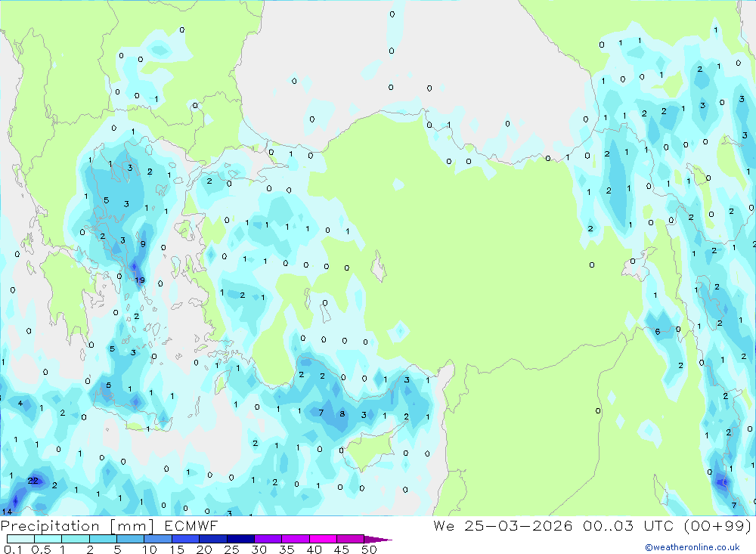Click the '45' legend scale label
756x554 pixels.
342,549
